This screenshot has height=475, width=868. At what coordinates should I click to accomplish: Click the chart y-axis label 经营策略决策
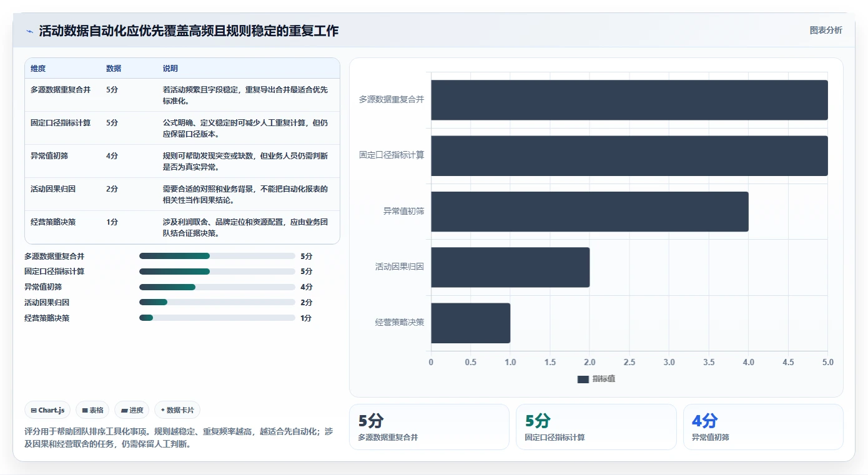pos(400,322)
